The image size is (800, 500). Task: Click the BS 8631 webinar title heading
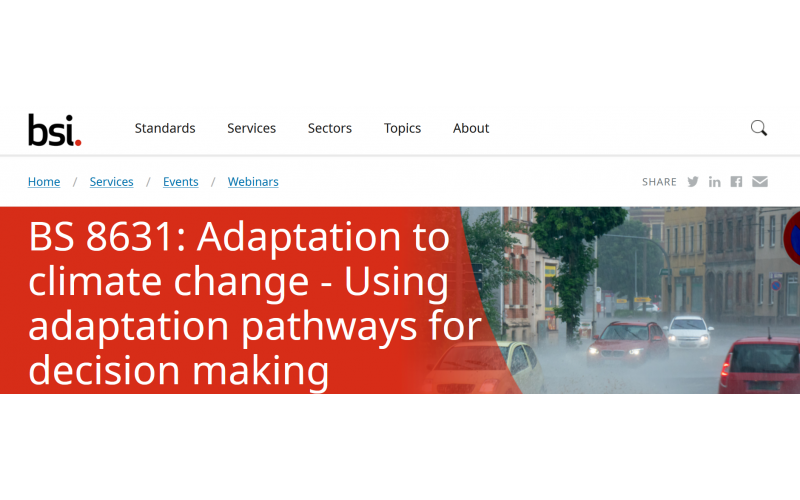(x=255, y=304)
